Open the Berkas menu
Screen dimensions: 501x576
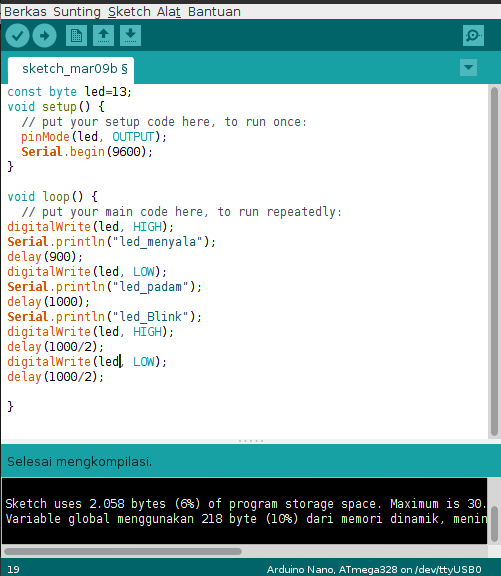(25, 12)
